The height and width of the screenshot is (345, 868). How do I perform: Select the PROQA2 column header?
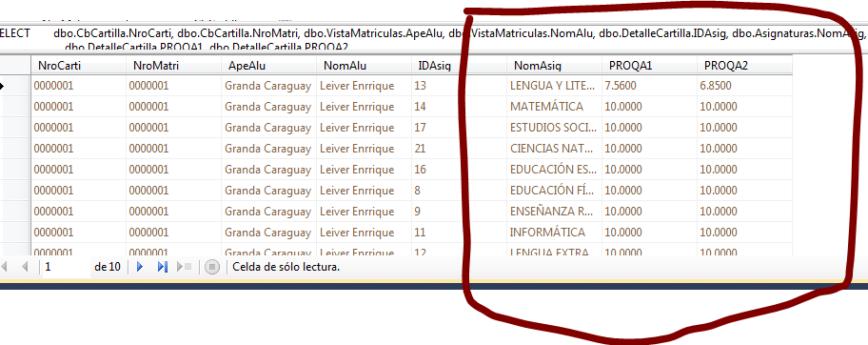point(745,66)
